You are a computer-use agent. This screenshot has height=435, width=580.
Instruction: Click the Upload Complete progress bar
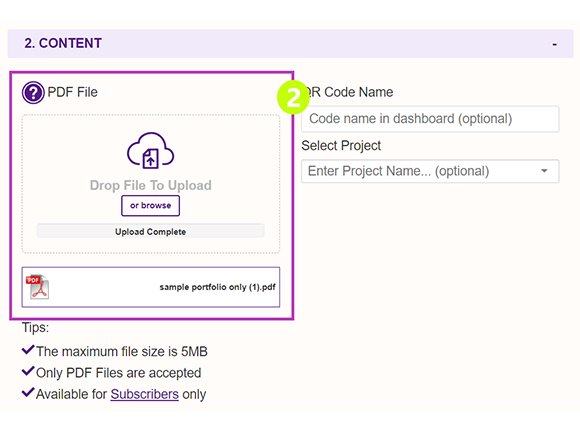(x=151, y=231)
